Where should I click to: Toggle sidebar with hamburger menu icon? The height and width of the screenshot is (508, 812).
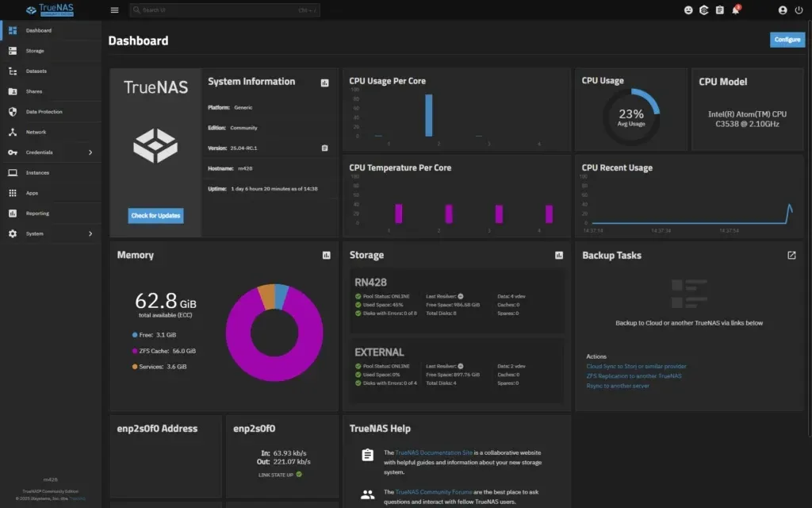pyautogui.click(x=114, y=10)
